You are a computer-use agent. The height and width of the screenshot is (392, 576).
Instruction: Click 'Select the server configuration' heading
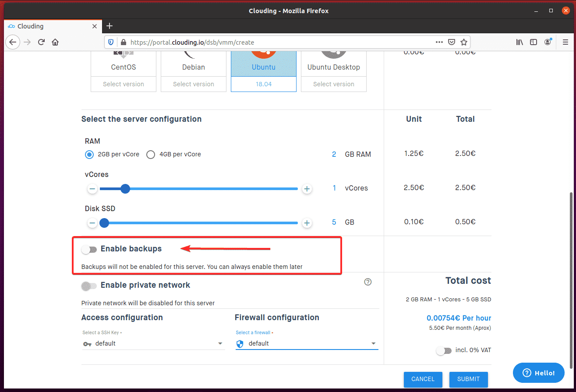(x=141, y=119)
